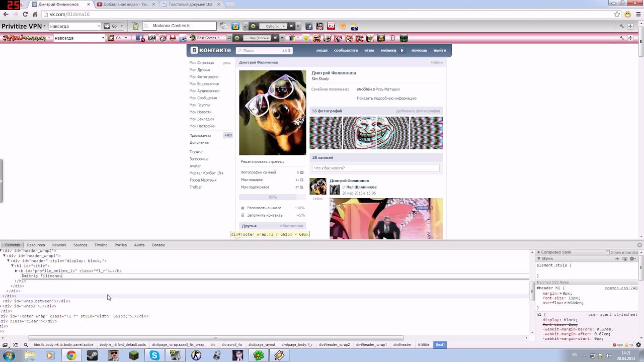
Task: Open Windows Start menu orb
Action: point(9,355)
